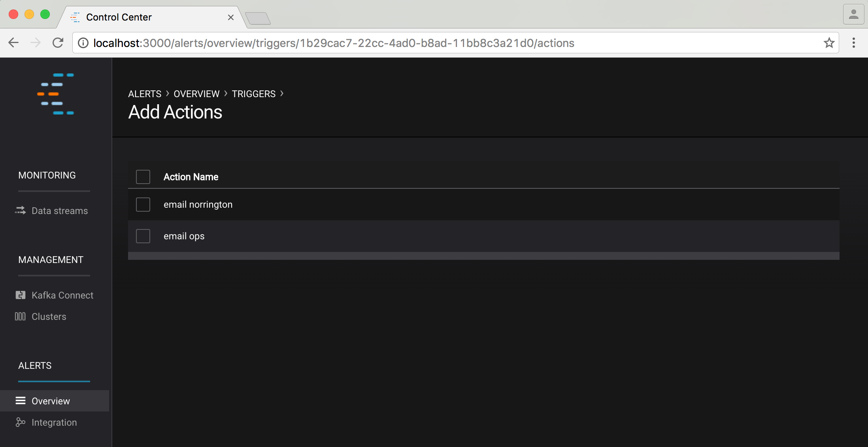Open the Chrome three-dot menu

coord(853,43)
